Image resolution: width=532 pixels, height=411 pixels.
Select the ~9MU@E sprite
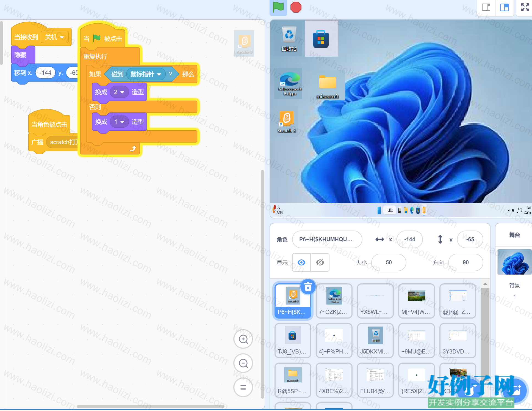click(x=416, y=341)
